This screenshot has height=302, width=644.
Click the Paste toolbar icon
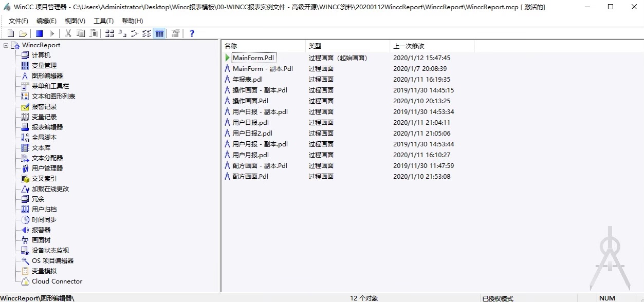93,33
